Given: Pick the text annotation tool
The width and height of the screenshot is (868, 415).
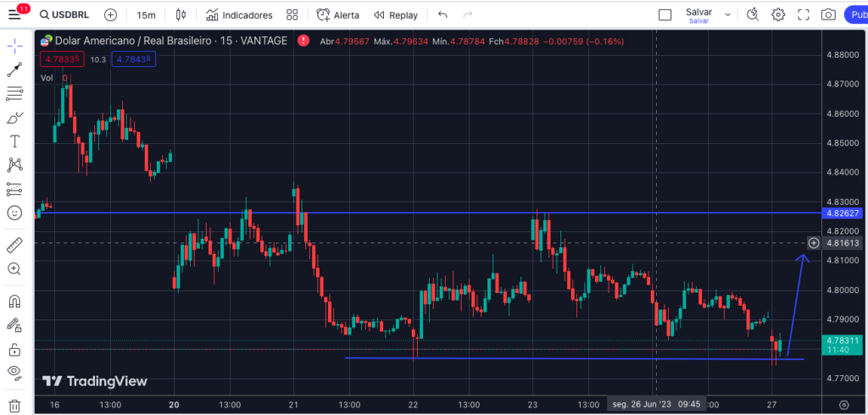Looking at the screenshot, I should pyautogui.click(x=14, y=141).
